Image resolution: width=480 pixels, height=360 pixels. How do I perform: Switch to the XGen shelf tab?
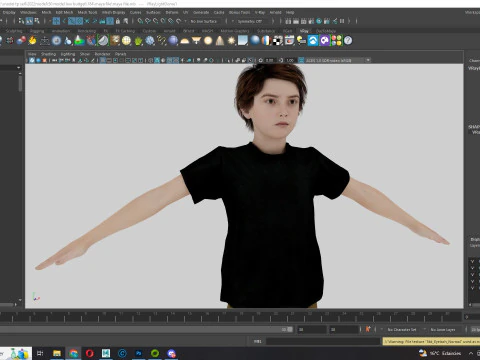[287, 31]
